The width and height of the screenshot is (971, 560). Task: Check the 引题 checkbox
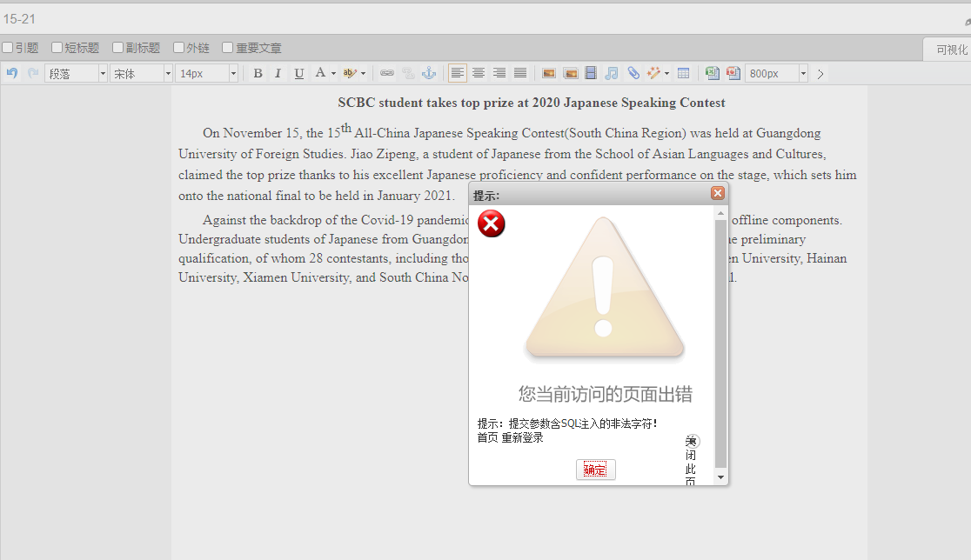click(x=8, y=48)
